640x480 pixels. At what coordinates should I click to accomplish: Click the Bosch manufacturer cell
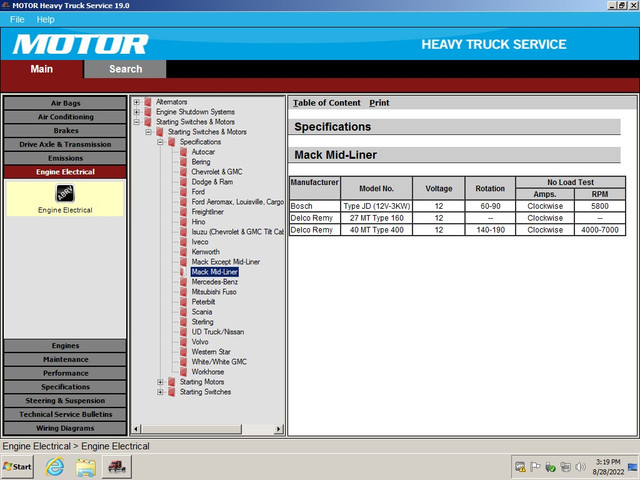[x=315, y=206]
